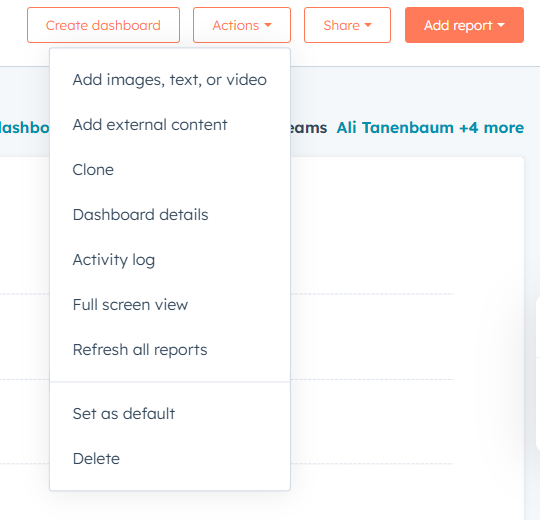
Task: Delete the dashboard from the menu
Action: (x=170, y=459)
